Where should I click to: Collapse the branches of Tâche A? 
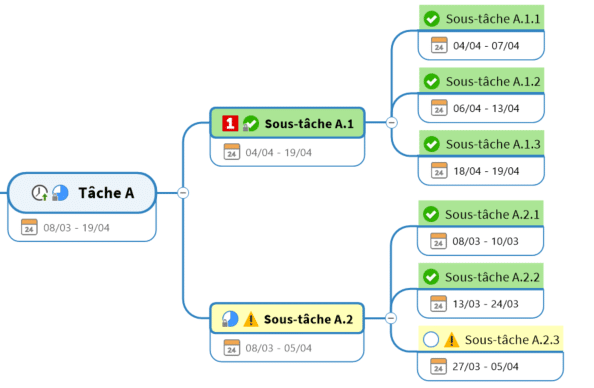coord(183,193)
